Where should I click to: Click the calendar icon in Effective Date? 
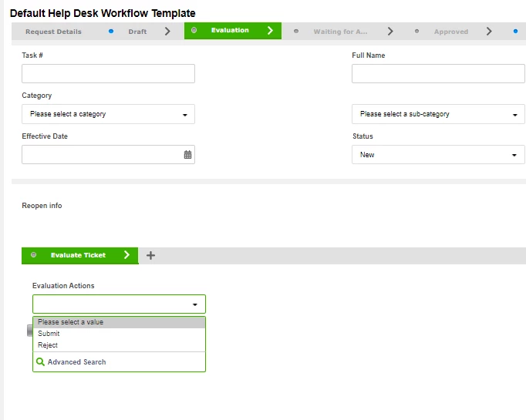(x=187, y=155)
